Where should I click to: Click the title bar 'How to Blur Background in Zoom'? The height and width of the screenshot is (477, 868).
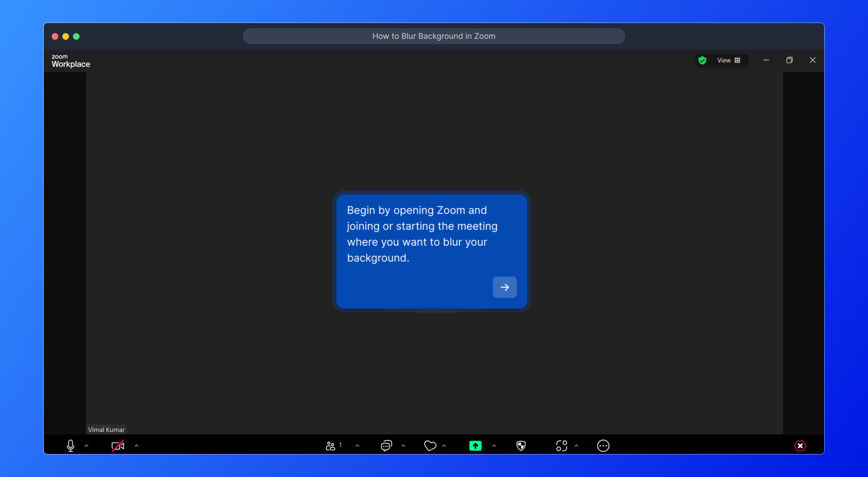point(434,36)
